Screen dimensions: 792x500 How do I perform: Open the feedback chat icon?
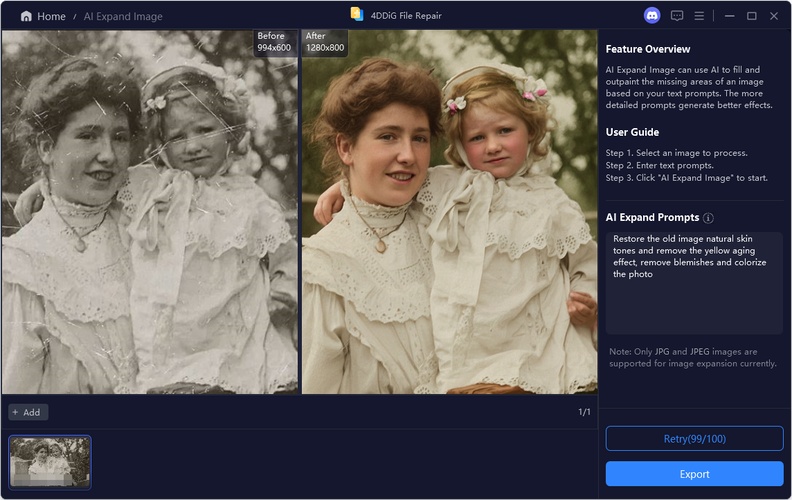[677, 16]
